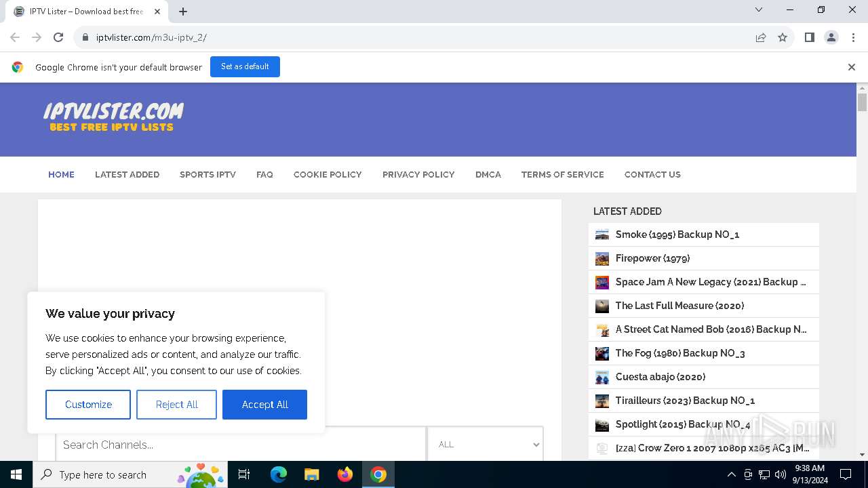Open the Chrome profile icon
The width and height of the screenshot is (868, 488).
coord(831,37)
